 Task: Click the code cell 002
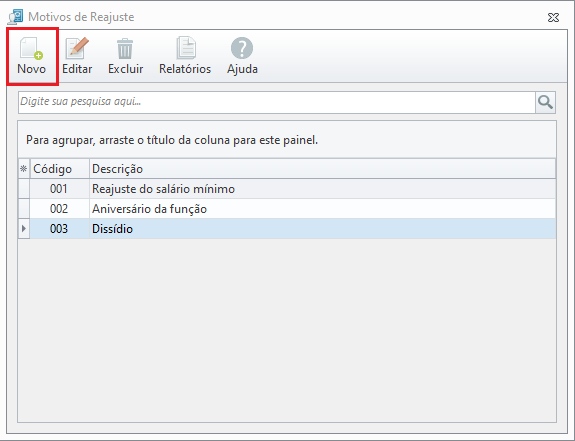pos(60,209)
